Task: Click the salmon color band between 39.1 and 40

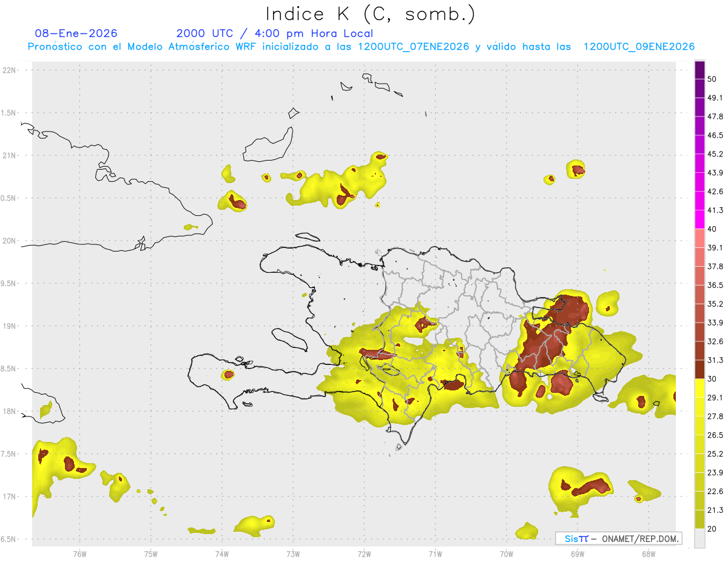Action: 700,238
